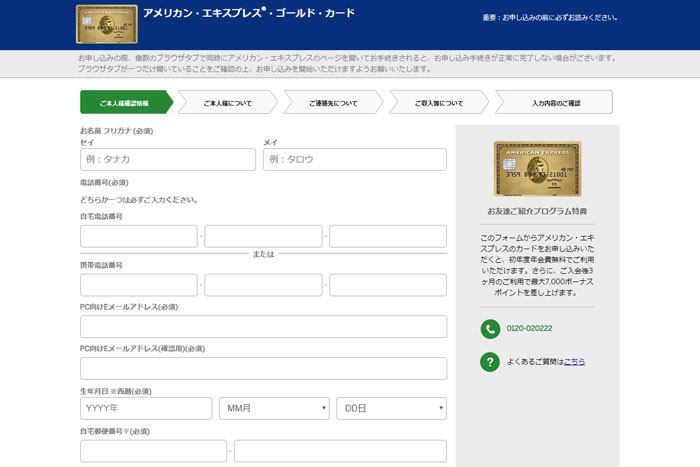The image size is (700, 467).
Task: Click first mobile phone number box
Action: [139, 285]
